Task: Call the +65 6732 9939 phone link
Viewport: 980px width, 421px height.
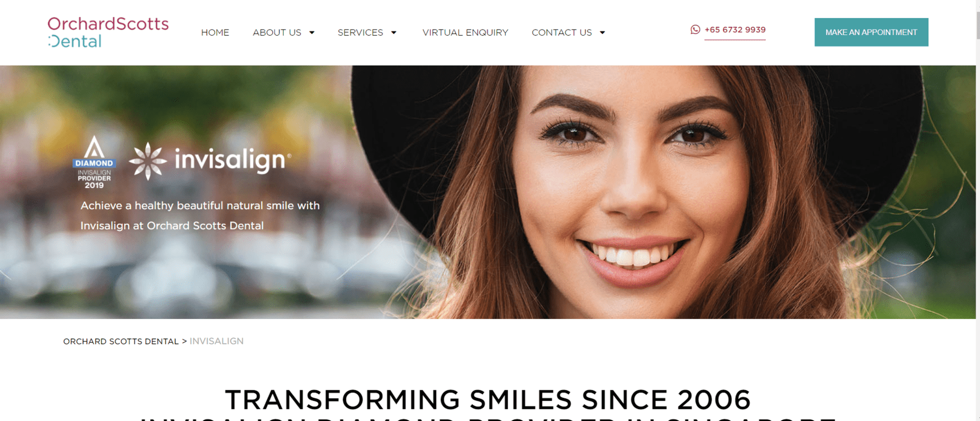Action: (x=735, y=30)
